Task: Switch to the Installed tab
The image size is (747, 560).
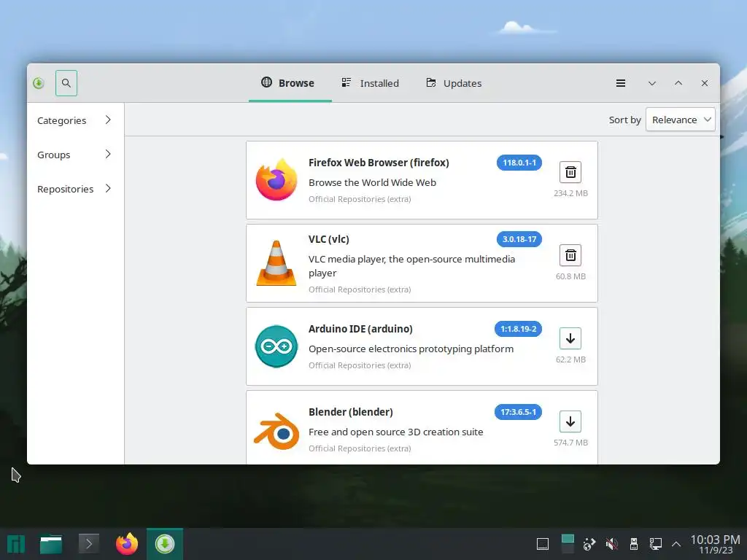Action: coord(370,83)
